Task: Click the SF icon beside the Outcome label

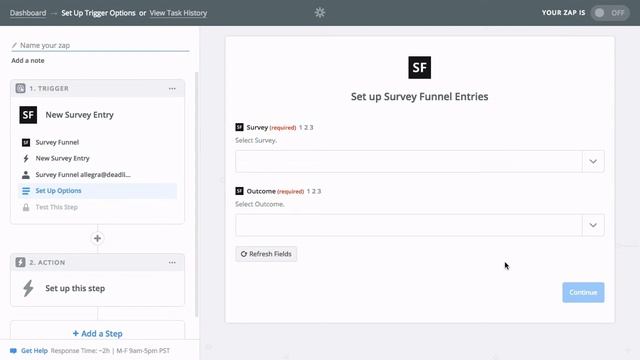Action: [x=239, y=191]
